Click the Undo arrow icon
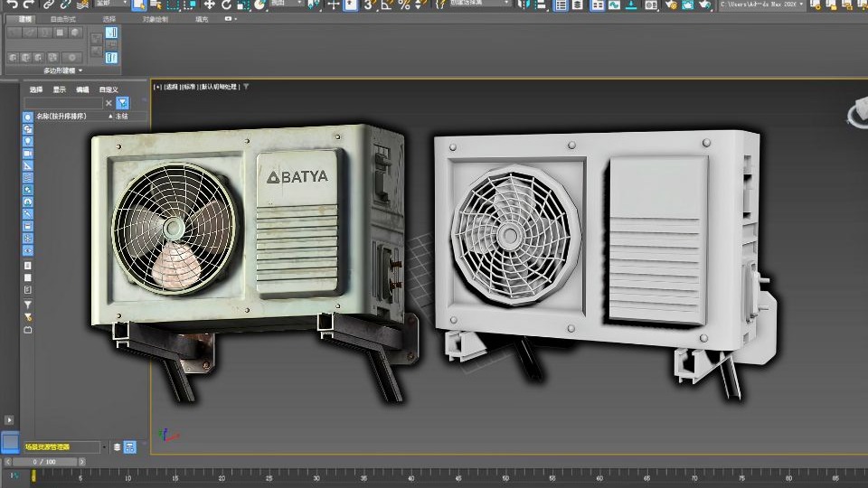 (x=12, y=5)
